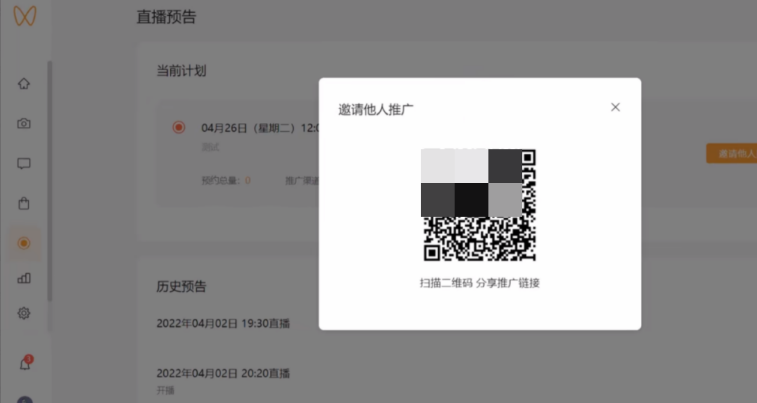Screen dimensions: 757x403
Task: Click the 历史预告 section heading
Action: point(181,286)
